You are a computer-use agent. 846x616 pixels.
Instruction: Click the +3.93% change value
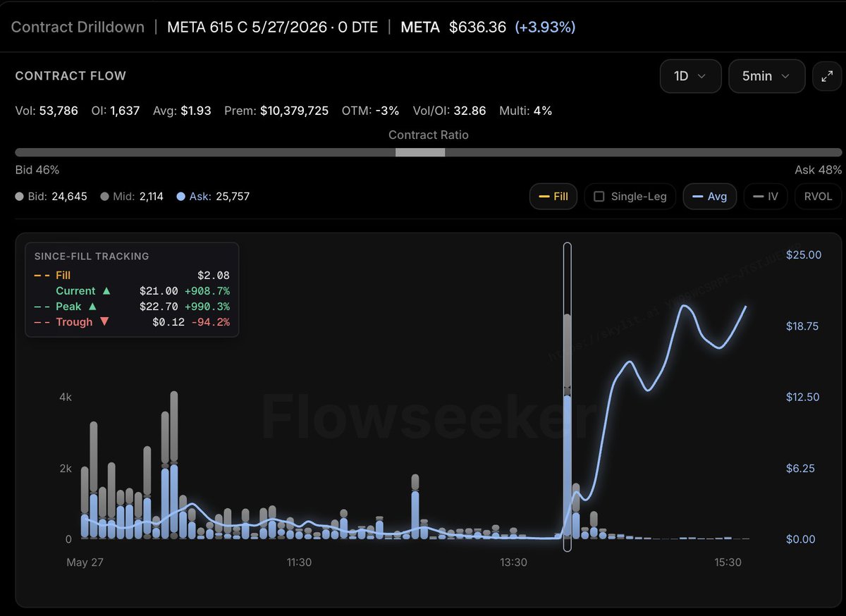pos(545,27)
